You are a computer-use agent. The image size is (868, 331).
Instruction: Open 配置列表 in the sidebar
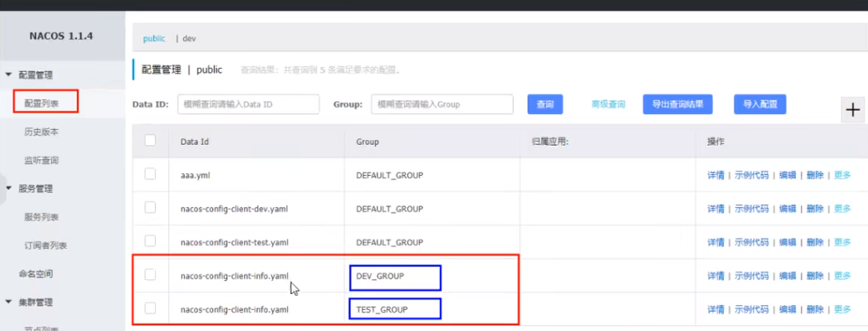[x=42, y=103]
